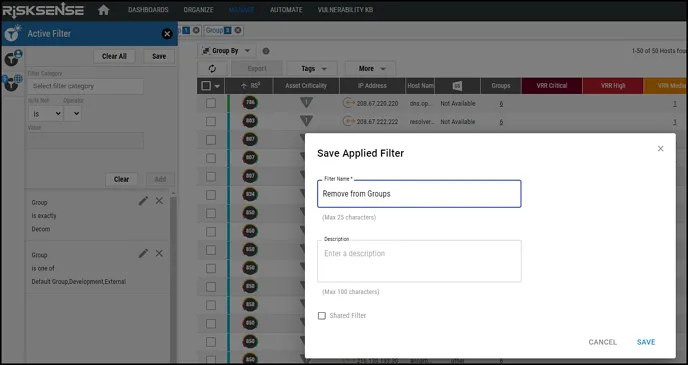
Task: Click the Add button in filter panel
Action: point(160,179)
